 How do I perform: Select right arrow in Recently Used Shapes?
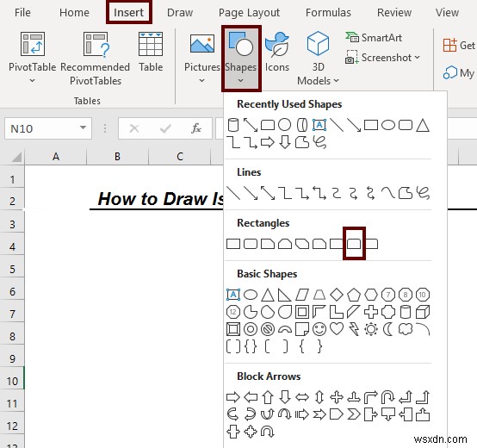click(268, 142)
